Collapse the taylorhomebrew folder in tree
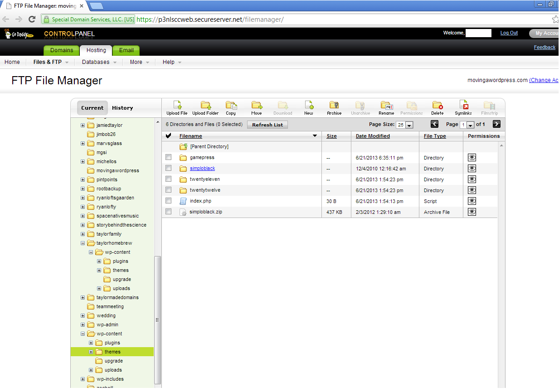This screenshot has width=559, height=392. point(83,243)
